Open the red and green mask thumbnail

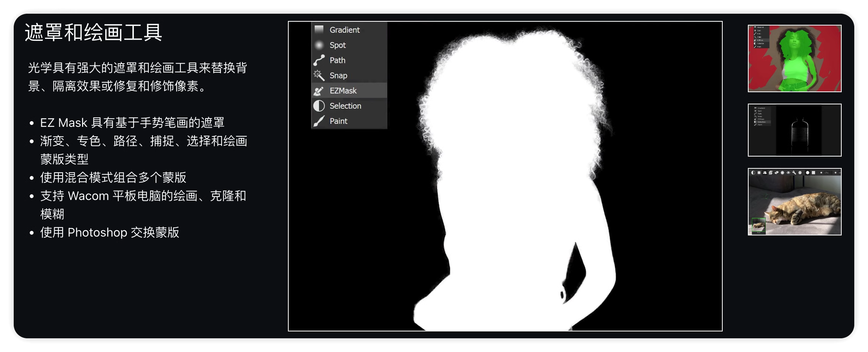click(794, 58)
